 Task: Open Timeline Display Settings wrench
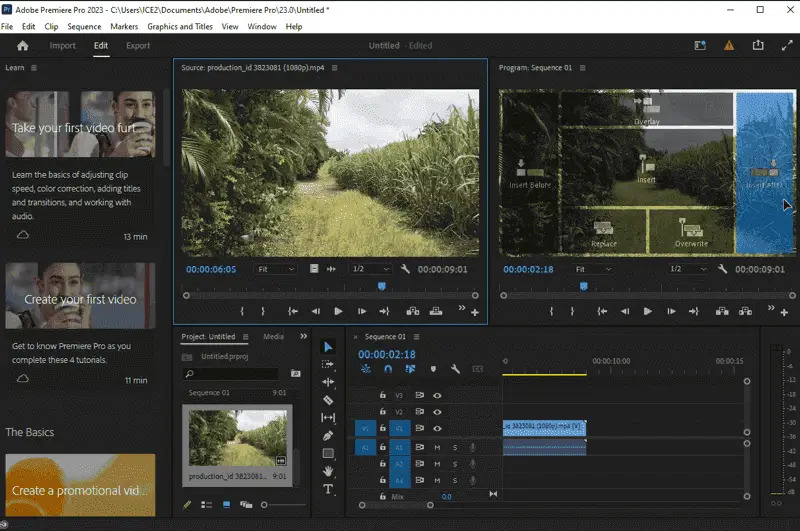point(455,369)
